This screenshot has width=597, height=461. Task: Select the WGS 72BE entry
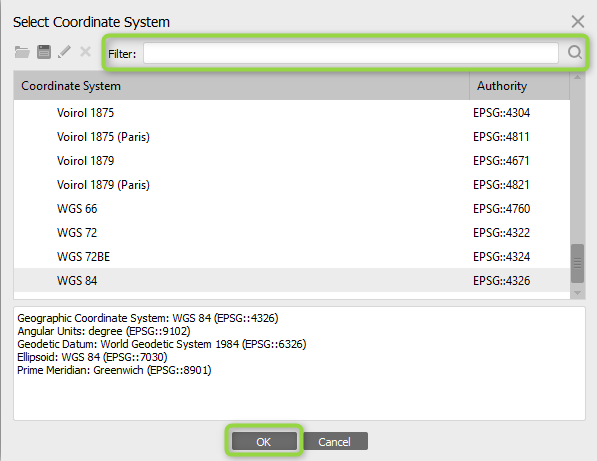click(292, 257)
